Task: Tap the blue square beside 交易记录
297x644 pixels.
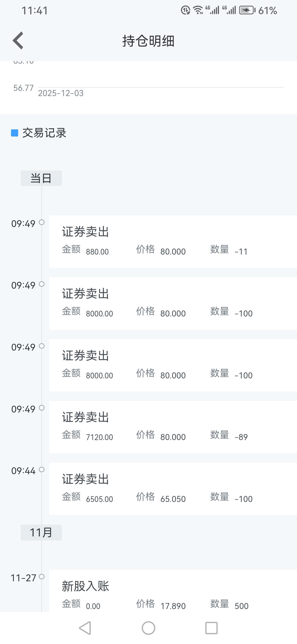Action: coord(15,133)
